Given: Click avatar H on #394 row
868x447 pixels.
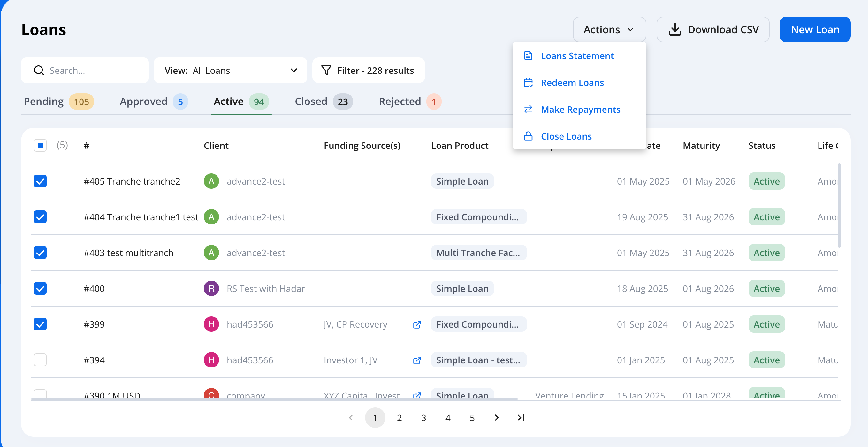Looking at the screenshot, I should tap(211, 360).
